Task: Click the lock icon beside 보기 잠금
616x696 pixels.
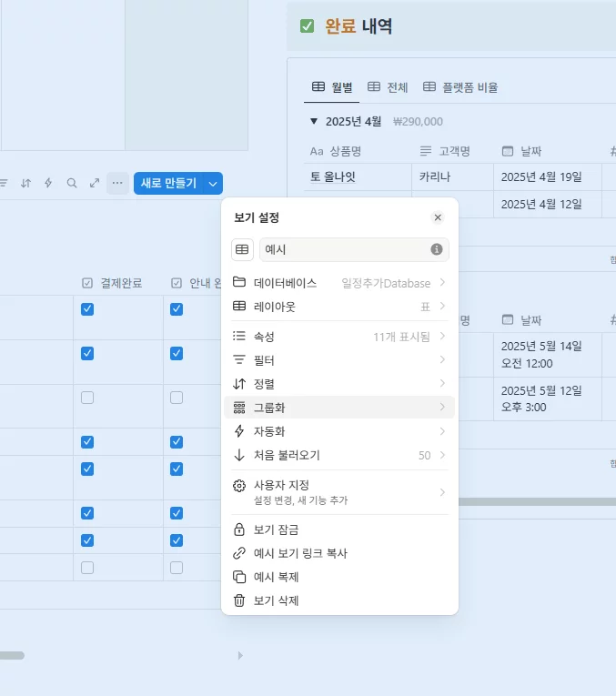Action: [x=239, y=530]
